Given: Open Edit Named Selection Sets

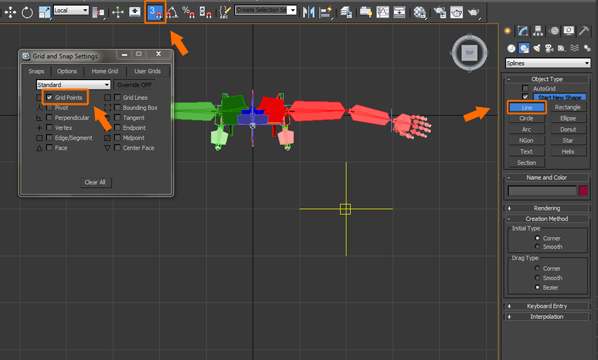Looking at the screenshot, I should [x=225, y=12].
